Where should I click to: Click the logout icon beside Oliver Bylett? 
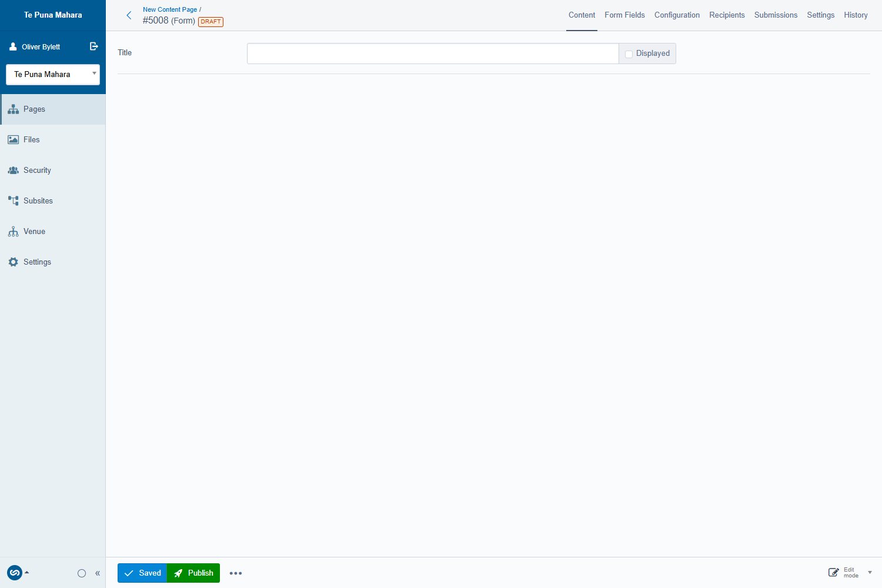[x=93, y=46]
